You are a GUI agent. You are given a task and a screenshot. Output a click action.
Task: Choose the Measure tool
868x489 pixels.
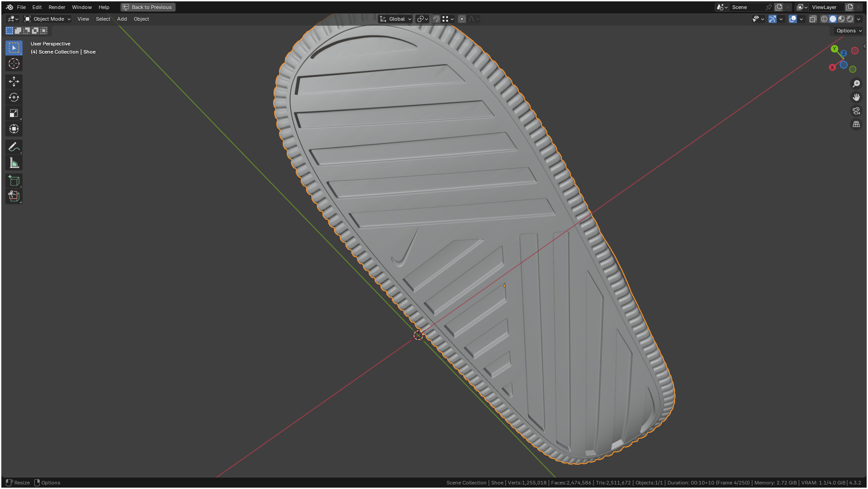pos(14,163)
